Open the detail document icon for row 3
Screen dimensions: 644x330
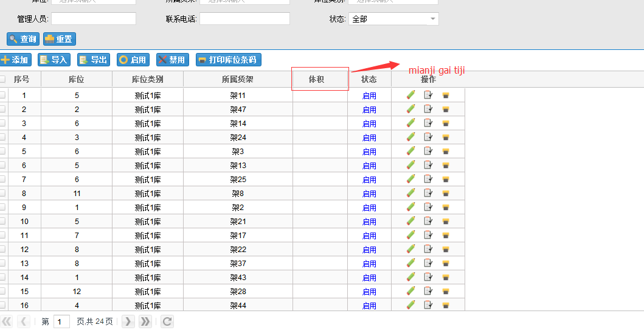(x=428, y=123)
